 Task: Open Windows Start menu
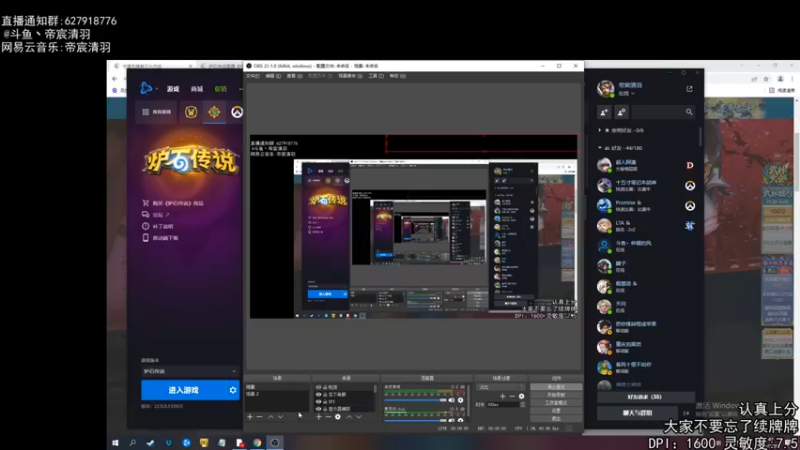click(115, 443)
